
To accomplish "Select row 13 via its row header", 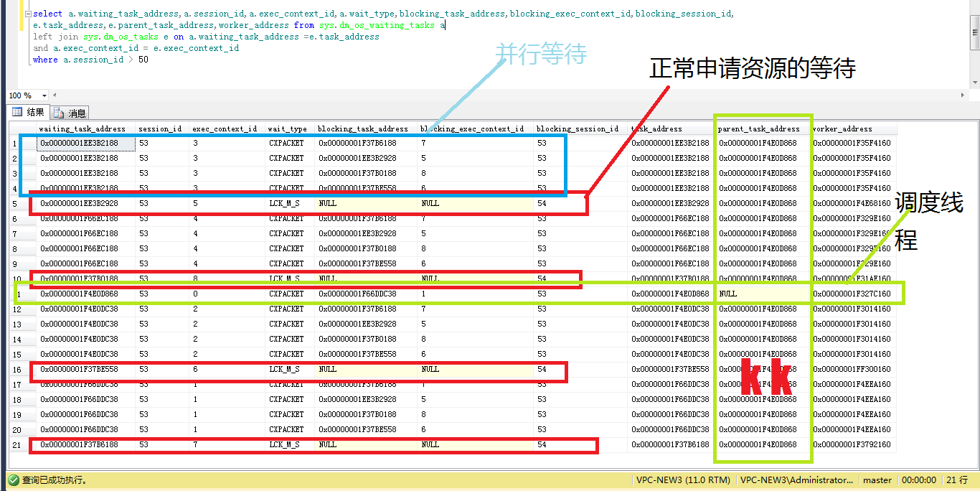I will pos(17,324).
